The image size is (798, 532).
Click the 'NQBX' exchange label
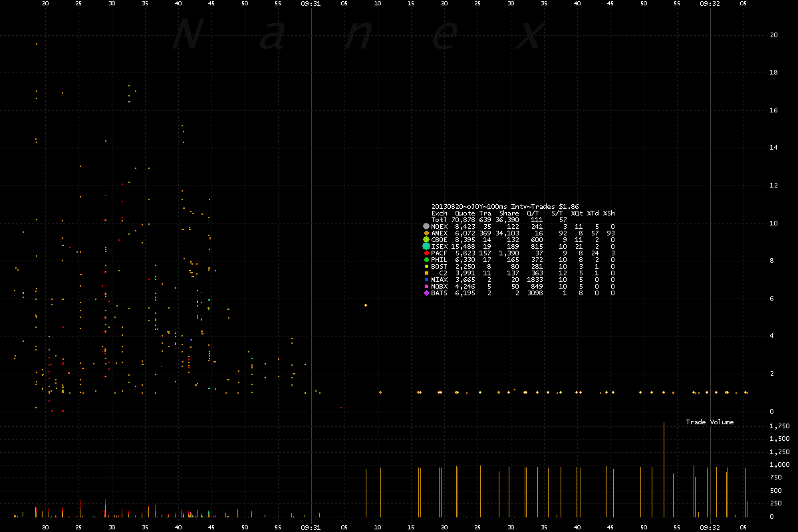[x=439, y=287]
